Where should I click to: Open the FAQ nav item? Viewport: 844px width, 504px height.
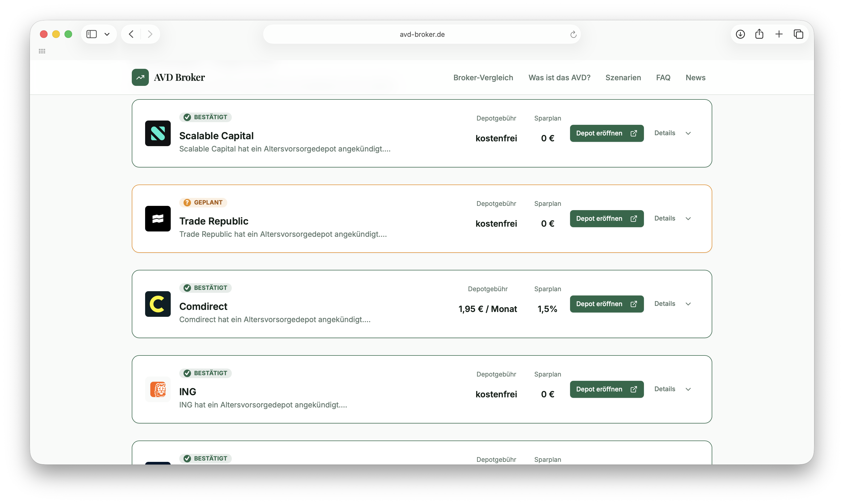tap(663, 77)
